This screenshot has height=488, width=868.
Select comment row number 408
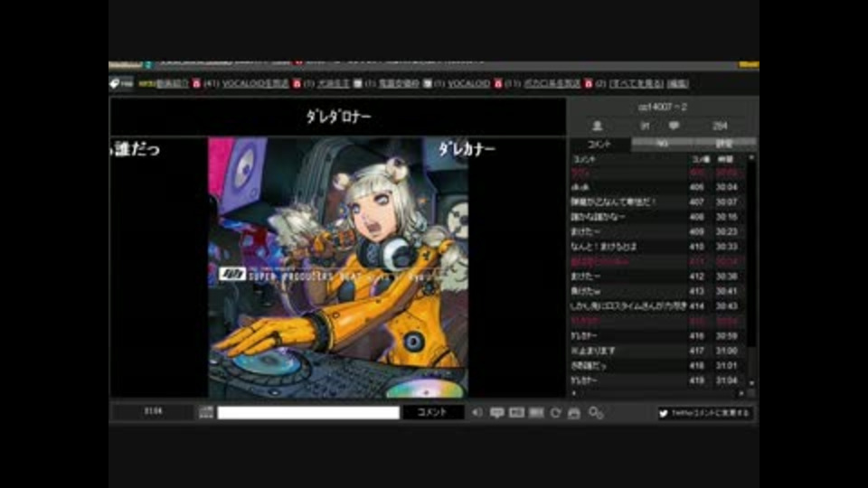pos(657,218)
